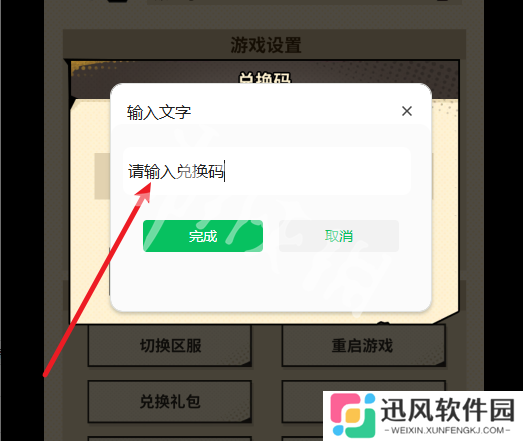The width and height of the screenshot is (523, 441).
Task: Open the 切换区服 server switch option
Action: tap(170, 346)
